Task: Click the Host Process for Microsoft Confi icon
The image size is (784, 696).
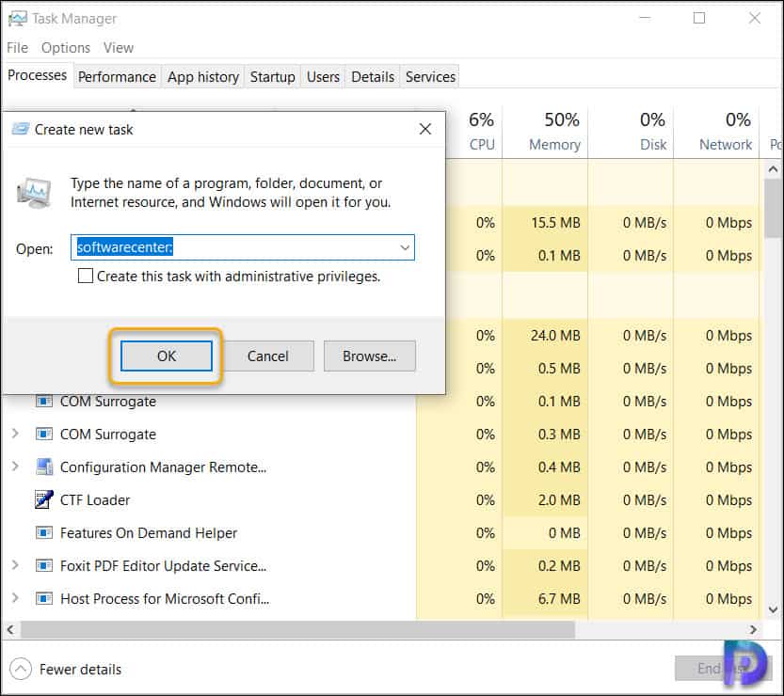Action: click(x=44, y=598)
